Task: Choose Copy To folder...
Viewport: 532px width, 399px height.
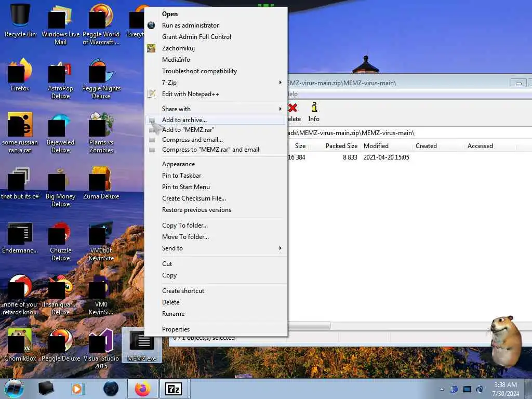Action: point(216,225)
